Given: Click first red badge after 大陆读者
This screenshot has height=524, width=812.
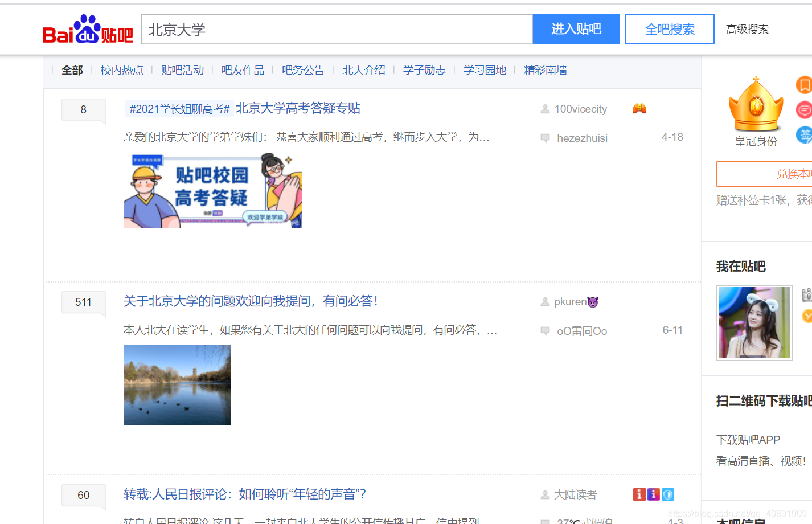Looking at the screenshot, I should click(639, 494).
